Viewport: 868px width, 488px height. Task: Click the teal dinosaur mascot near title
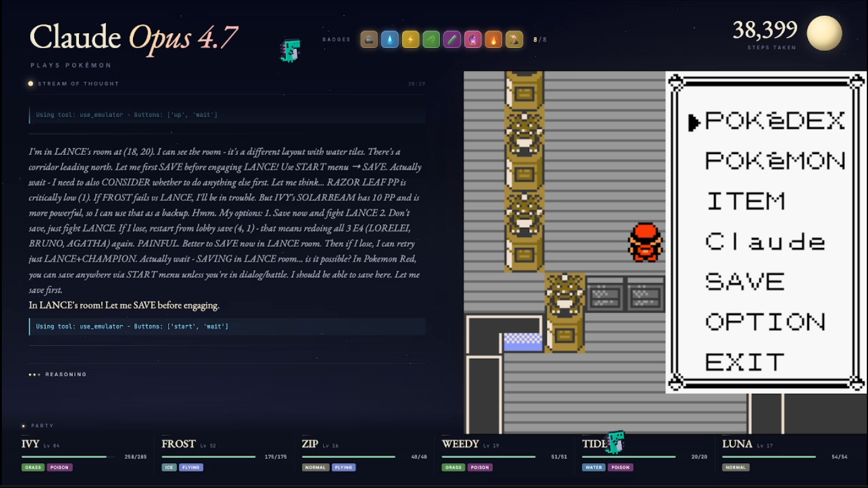coord(290,51)
